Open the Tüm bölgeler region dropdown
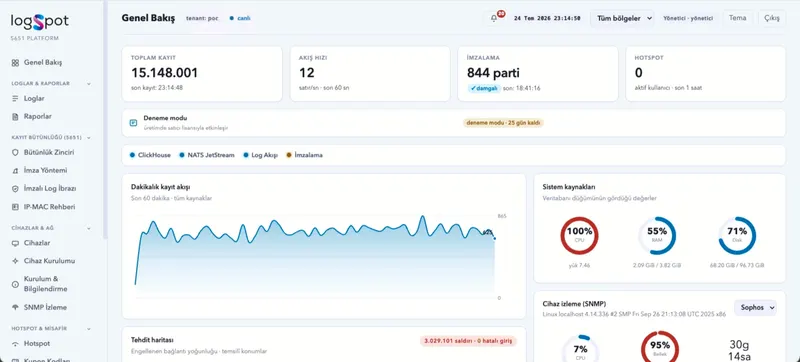Image resolution: width=800 pixels, height=362 pixels. click(622, 18)
